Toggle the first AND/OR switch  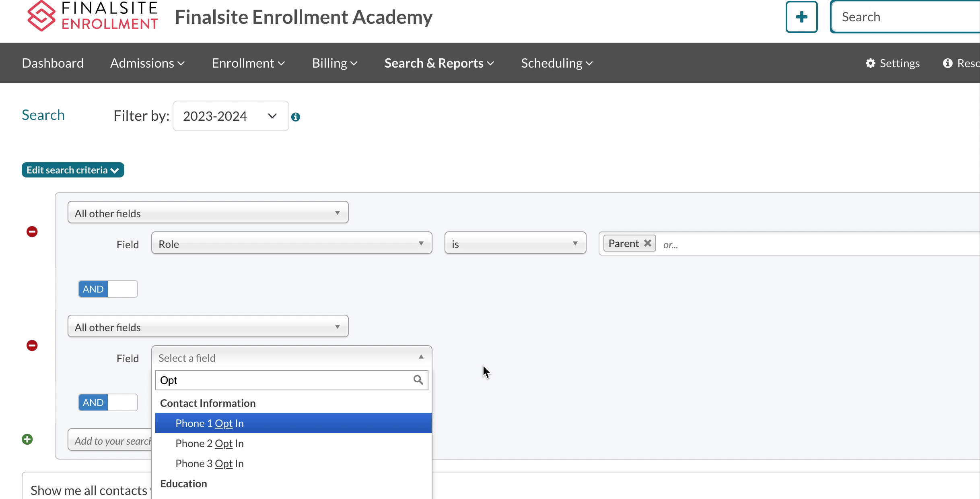pos(108,289)
